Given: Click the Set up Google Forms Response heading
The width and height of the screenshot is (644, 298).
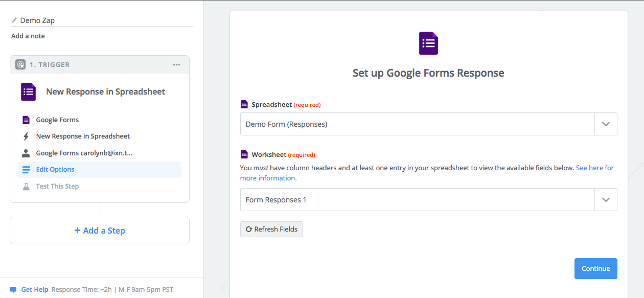Looking at the screenshot, I should point(428,73).
